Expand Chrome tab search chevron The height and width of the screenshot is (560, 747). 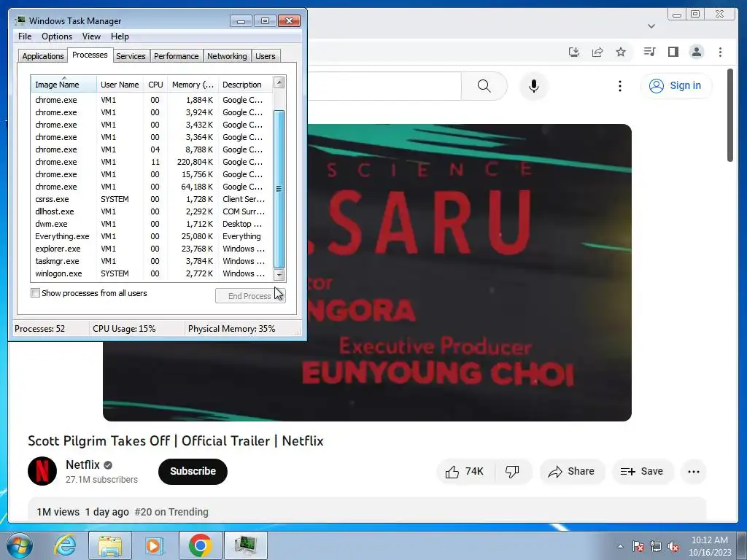click(x=651, y=26)
